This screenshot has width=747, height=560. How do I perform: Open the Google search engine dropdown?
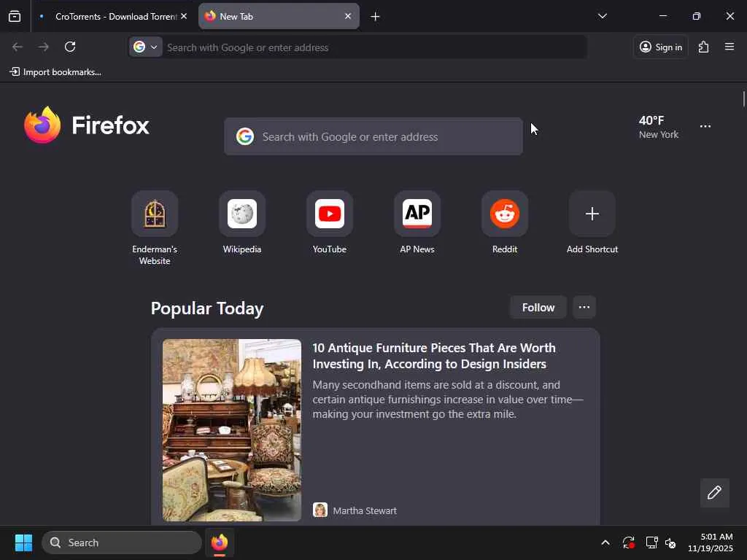click(146, 47)
